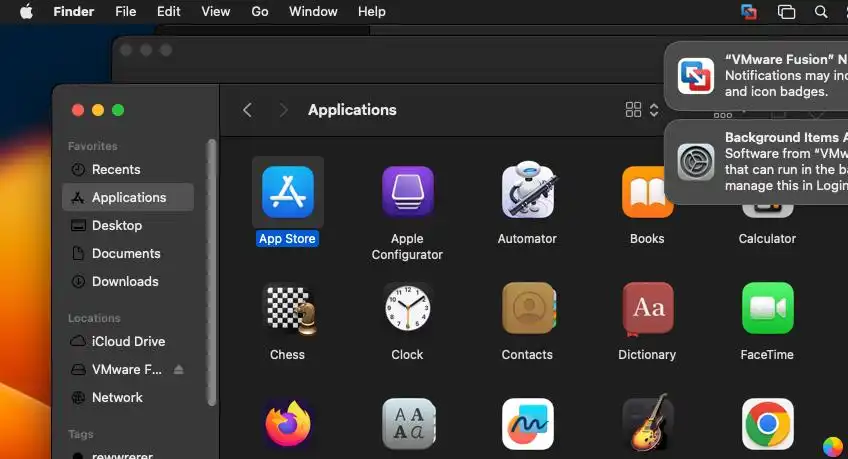Open the Help menu

click(372, 11)
